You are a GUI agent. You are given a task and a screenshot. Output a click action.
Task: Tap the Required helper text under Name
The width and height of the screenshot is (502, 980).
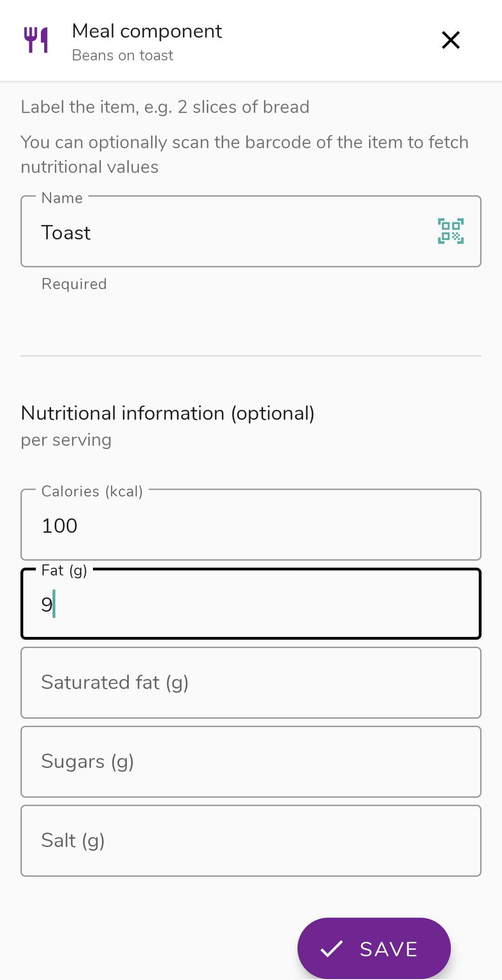74,284
